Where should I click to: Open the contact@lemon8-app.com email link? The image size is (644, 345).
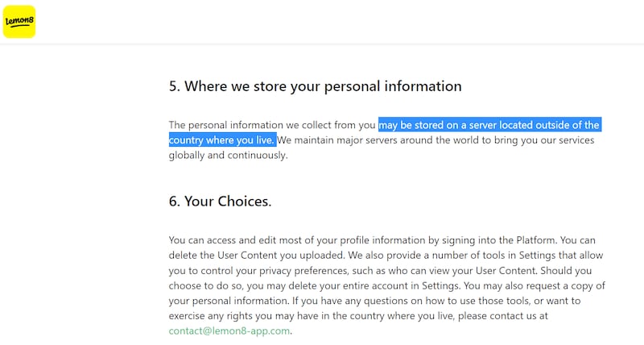[x=229, y=330]
